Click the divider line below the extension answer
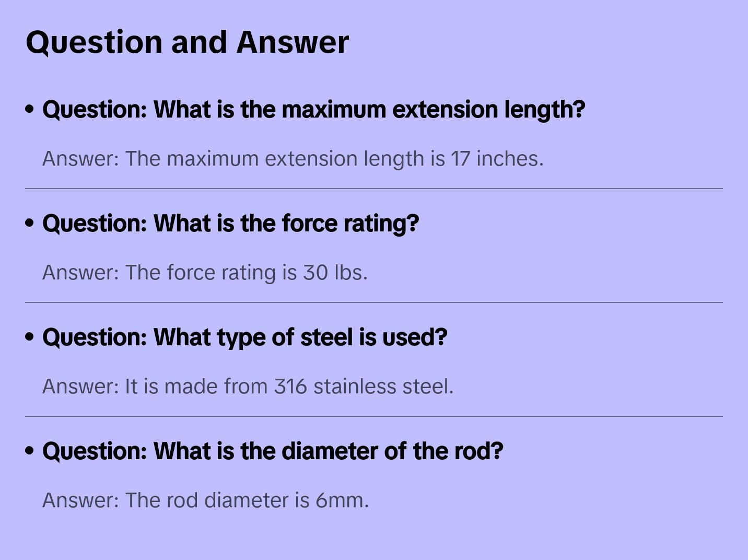The height and width of the screenshot is (560, 748). pos(374,189)
